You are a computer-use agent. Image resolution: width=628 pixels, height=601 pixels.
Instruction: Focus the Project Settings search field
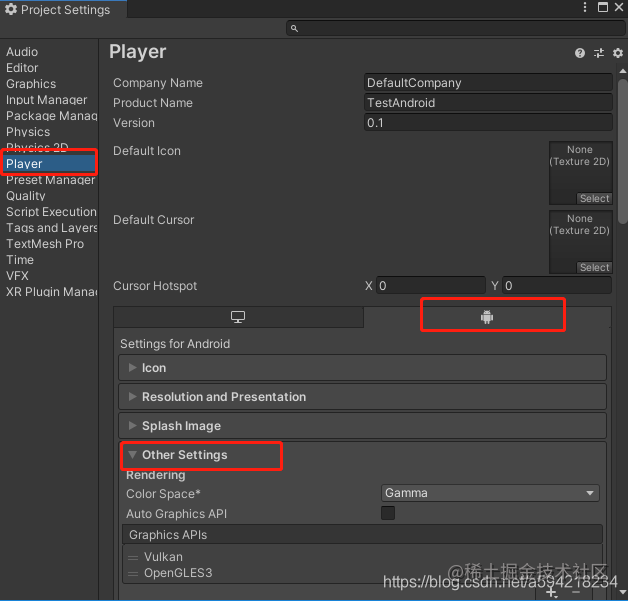456,28
